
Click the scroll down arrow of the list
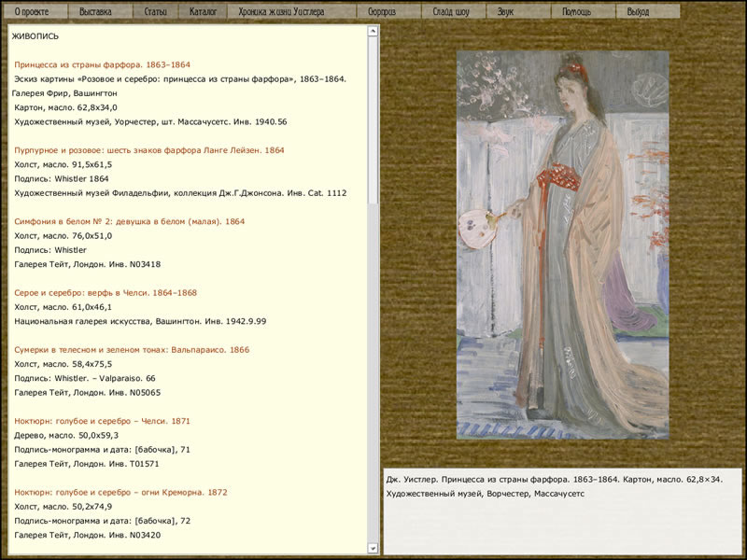click(373, 549)
